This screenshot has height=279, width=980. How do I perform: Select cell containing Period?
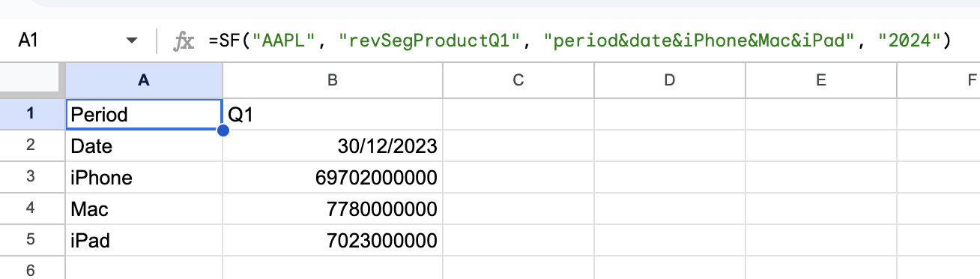pyautogui.click(x=144, y=114)
